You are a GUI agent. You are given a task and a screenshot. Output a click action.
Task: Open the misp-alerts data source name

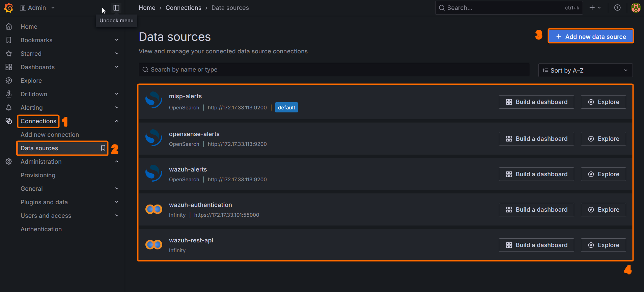pos(185,96)
